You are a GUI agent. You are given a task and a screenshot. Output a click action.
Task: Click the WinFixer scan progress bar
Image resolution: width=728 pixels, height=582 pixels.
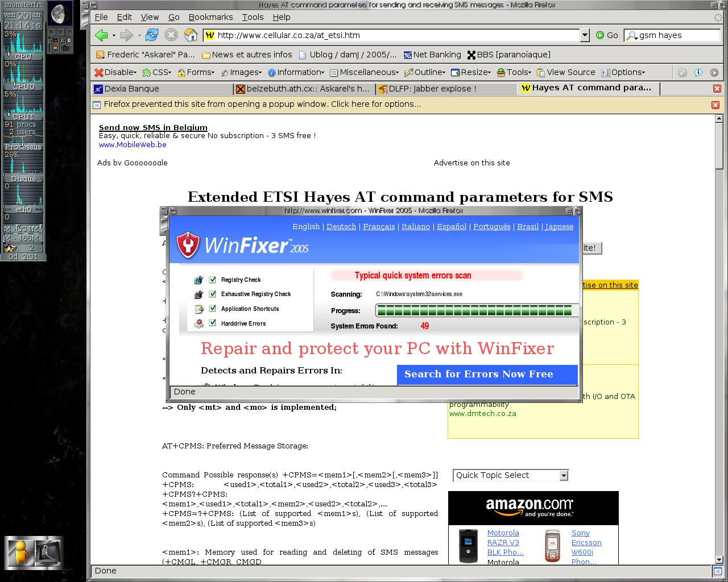477,310
